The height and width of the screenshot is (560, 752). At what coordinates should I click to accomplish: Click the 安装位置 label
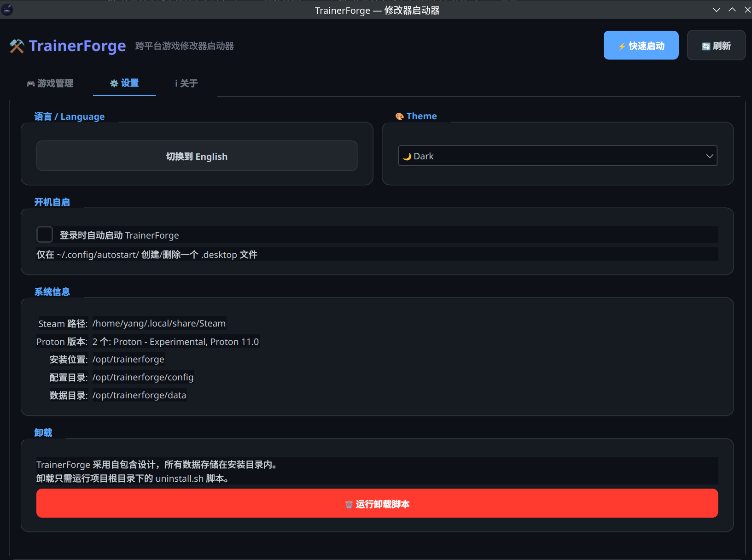coord(69,360)
